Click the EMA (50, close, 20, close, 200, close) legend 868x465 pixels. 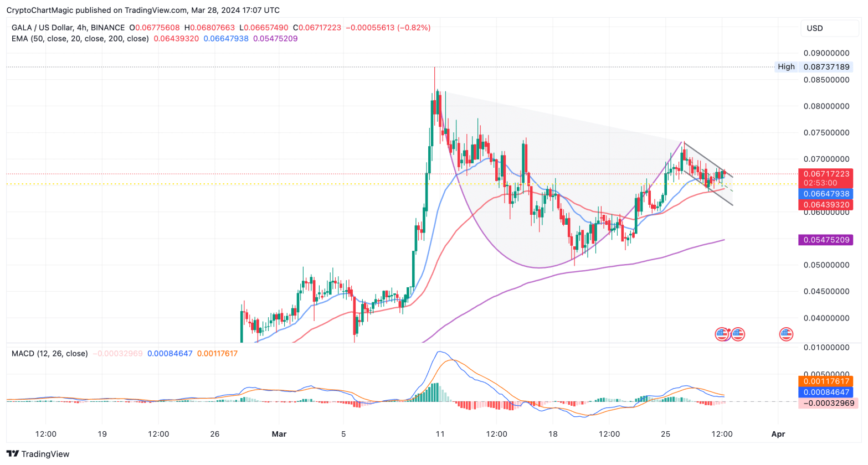click(x=80, y=39)
